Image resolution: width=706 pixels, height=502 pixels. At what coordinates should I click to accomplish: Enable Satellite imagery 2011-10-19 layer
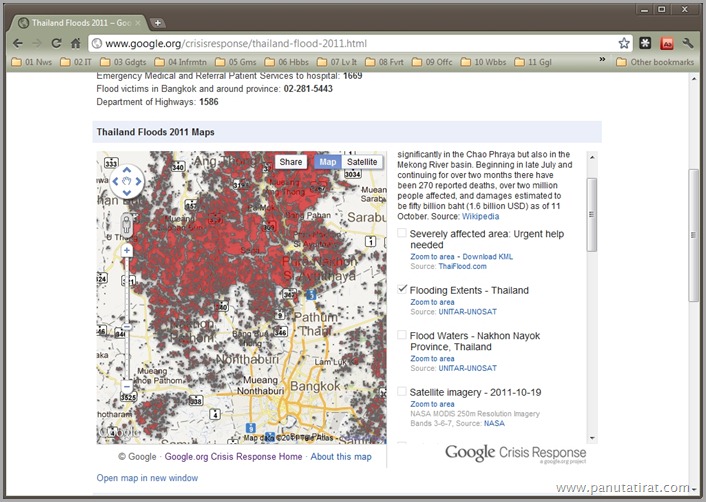[x=402, y=392]
